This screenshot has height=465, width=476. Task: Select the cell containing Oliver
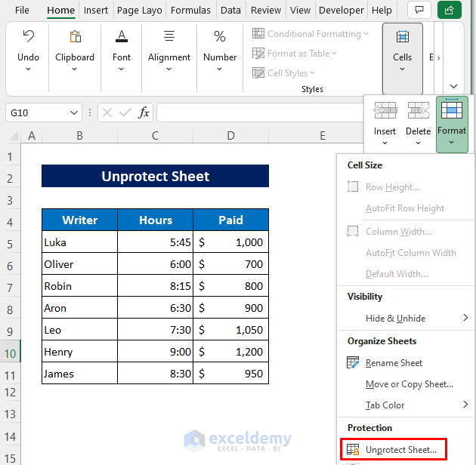[79, 264]
